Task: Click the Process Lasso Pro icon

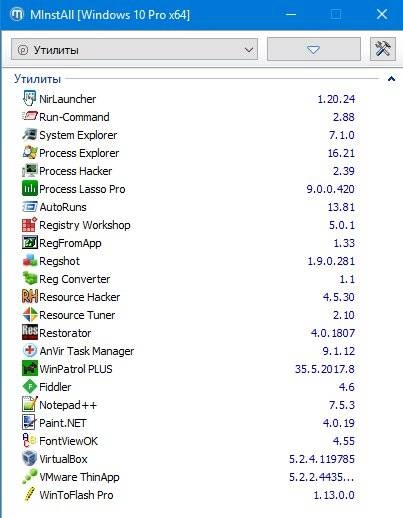Action: point(30,189)
